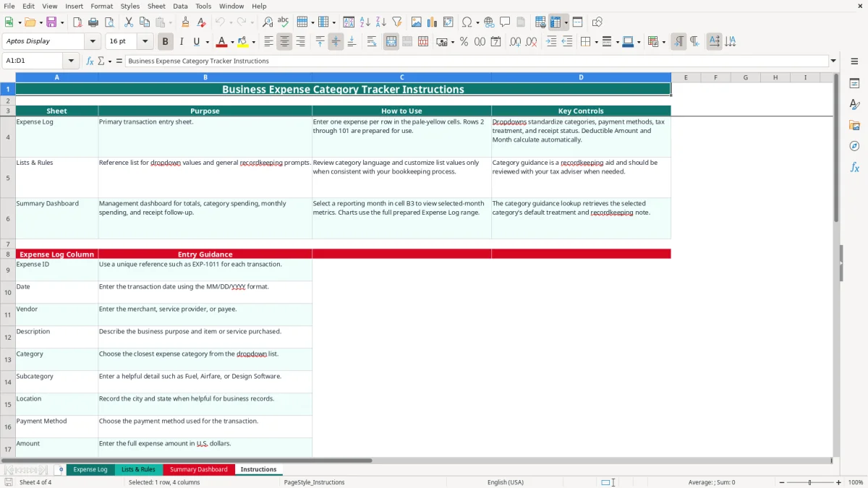Insert special character omega icon
This screenshot has height=488, width=868.
467,22
